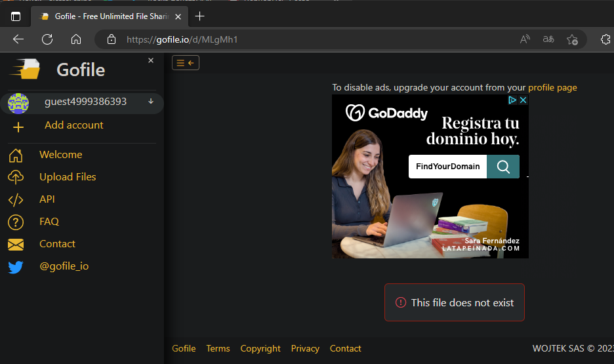Open the Add account link
Screen dimensions: 614x364
click(73, 125)
